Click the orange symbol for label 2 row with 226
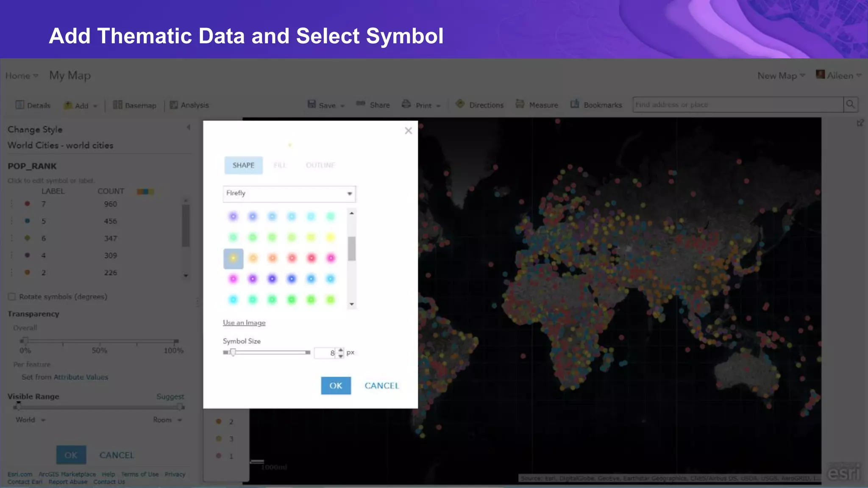The width and height of the screenshot is (868, 488). point(27,272)
